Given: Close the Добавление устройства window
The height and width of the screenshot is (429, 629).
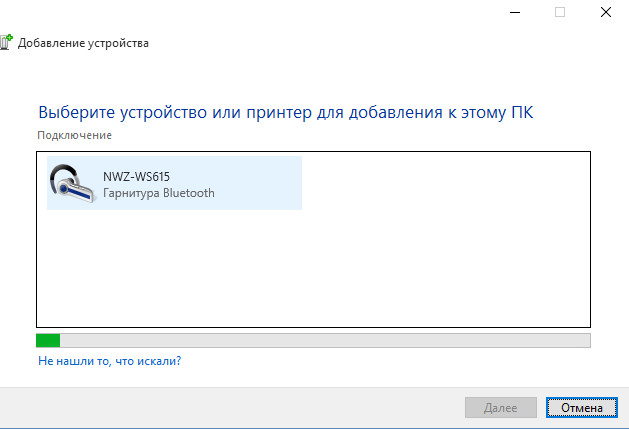Looking at the screenshot, I should [x=606, y=12].
